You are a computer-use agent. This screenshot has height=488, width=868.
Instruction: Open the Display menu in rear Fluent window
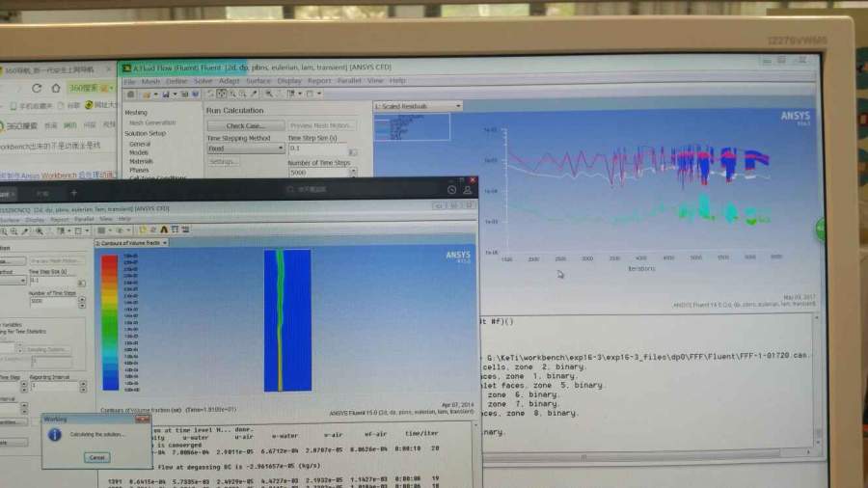pos(289,81)
